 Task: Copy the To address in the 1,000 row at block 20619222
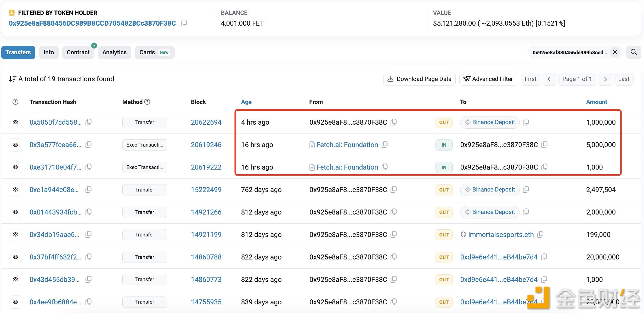[x=544, y=167]
